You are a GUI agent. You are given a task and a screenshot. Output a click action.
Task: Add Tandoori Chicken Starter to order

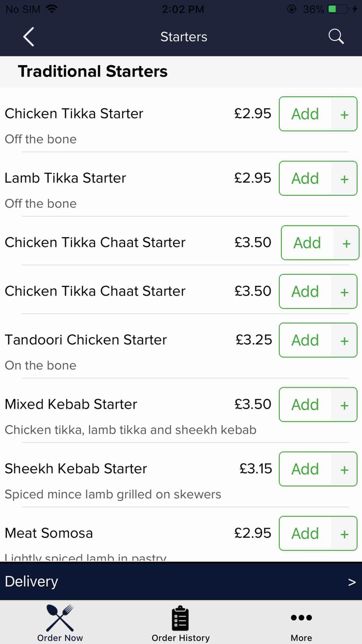(x=305, y=340)
